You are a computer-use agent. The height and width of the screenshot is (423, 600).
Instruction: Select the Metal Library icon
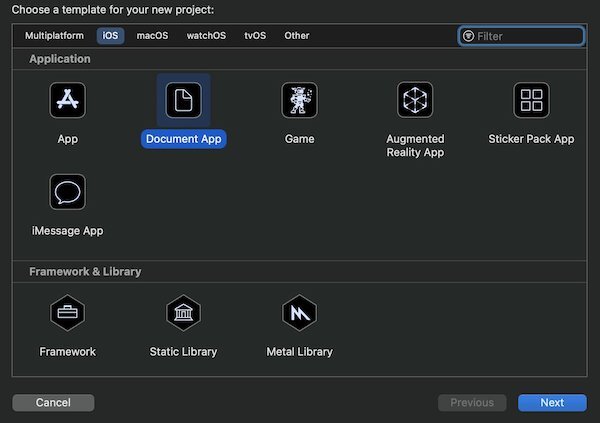[299, 313]
